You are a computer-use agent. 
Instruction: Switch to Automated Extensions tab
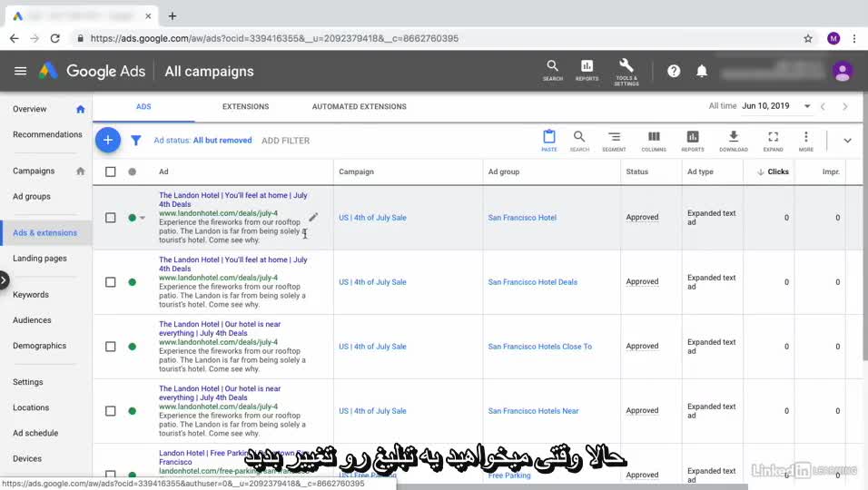coord(359,106)
